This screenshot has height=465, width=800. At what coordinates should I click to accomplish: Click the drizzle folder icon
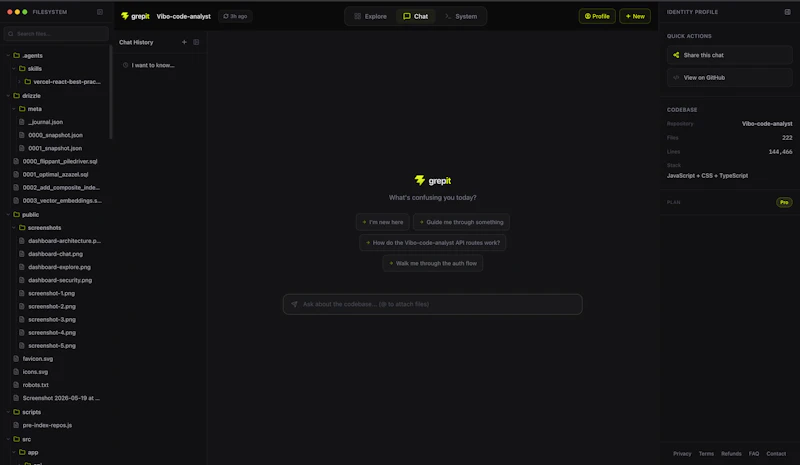point(16,95)
